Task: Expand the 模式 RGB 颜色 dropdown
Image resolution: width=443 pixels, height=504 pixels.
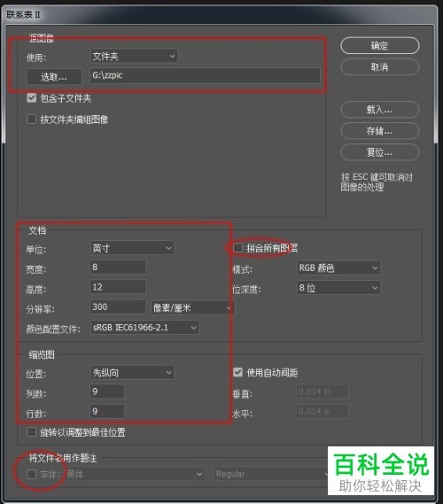Action: 338,268
